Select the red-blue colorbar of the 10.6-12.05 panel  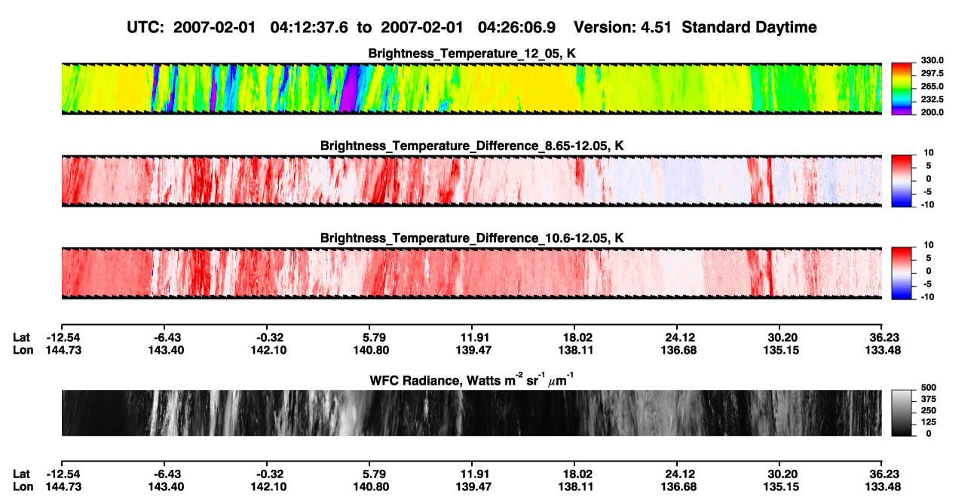(x=902, y=272)
